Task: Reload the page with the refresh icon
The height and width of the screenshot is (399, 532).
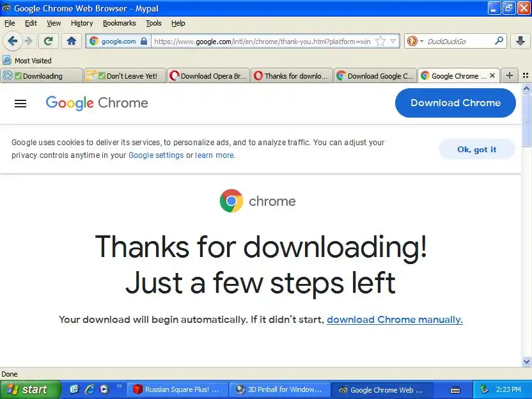Action: pos(48,42)
